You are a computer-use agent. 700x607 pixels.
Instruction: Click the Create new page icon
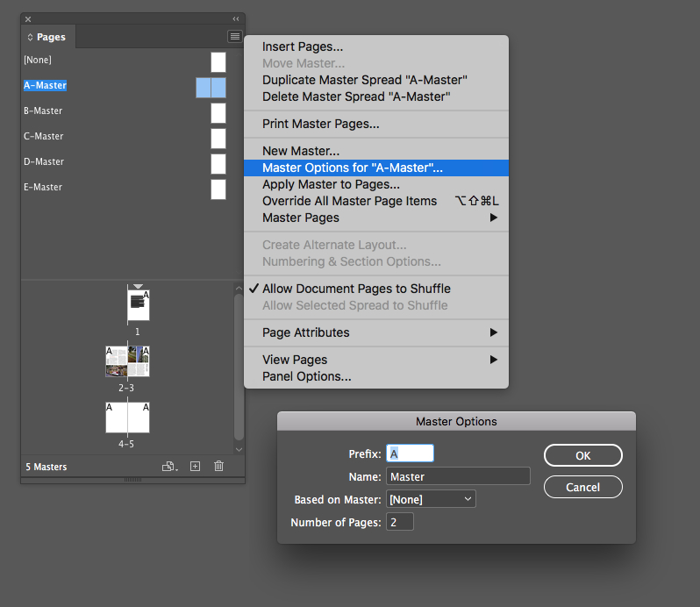point(196,467)
